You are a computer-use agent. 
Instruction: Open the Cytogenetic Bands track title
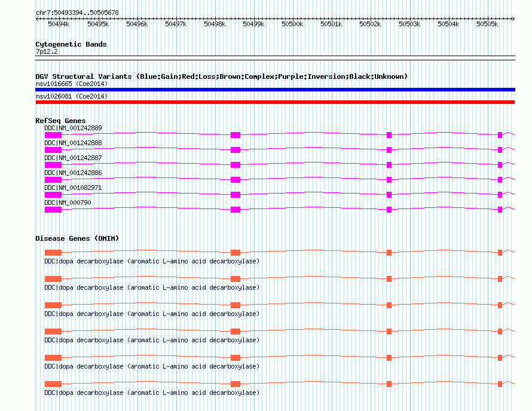71,44
